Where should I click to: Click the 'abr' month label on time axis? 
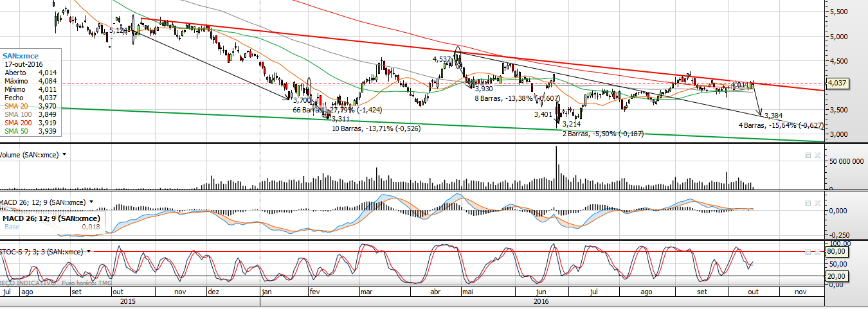[435, 292]
